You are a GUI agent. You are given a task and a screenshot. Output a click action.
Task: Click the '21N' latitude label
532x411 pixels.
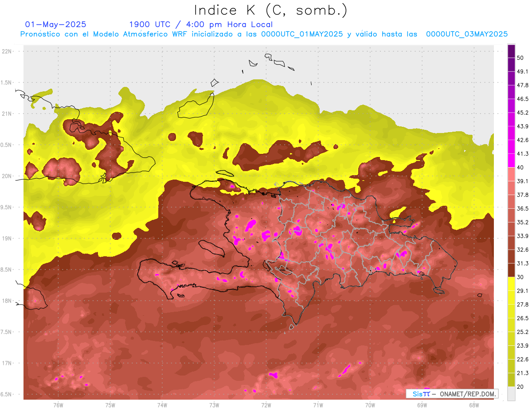[x=7, y=114]
